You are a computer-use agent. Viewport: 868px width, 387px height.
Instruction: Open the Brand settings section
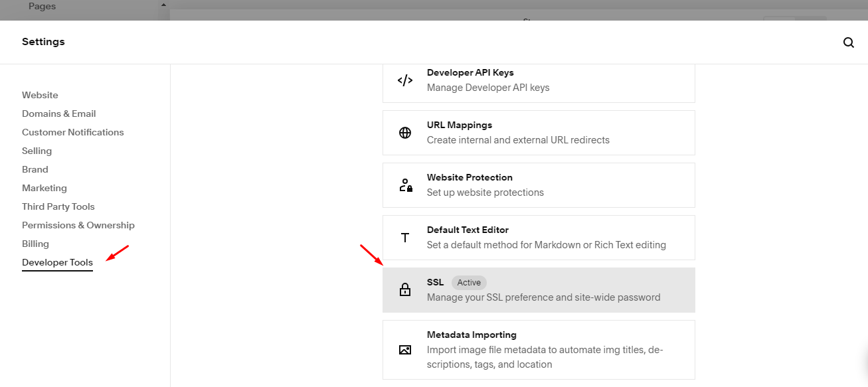35,169
